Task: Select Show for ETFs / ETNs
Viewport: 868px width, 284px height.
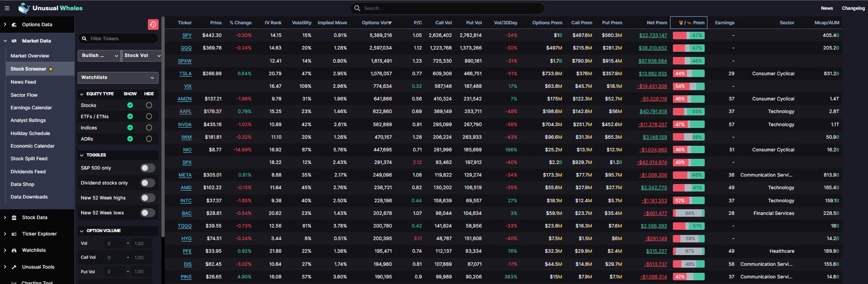Action: pyautogui.click(x=130, y=116)
